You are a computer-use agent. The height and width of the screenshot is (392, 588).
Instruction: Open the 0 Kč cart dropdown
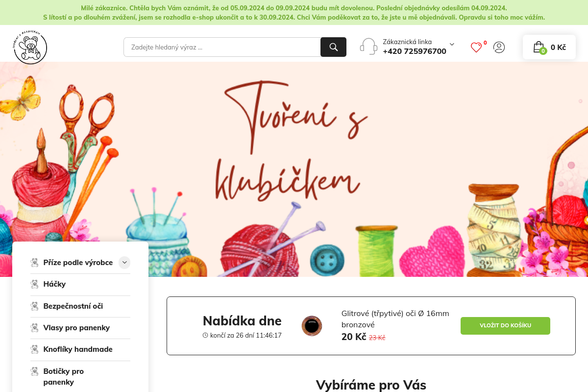click(x=549, y=47)
